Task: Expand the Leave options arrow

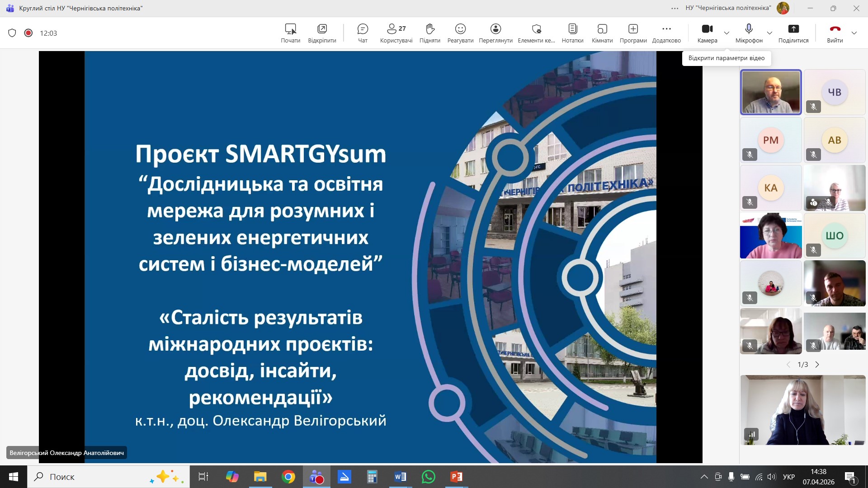Action: [x=854, y=33]
